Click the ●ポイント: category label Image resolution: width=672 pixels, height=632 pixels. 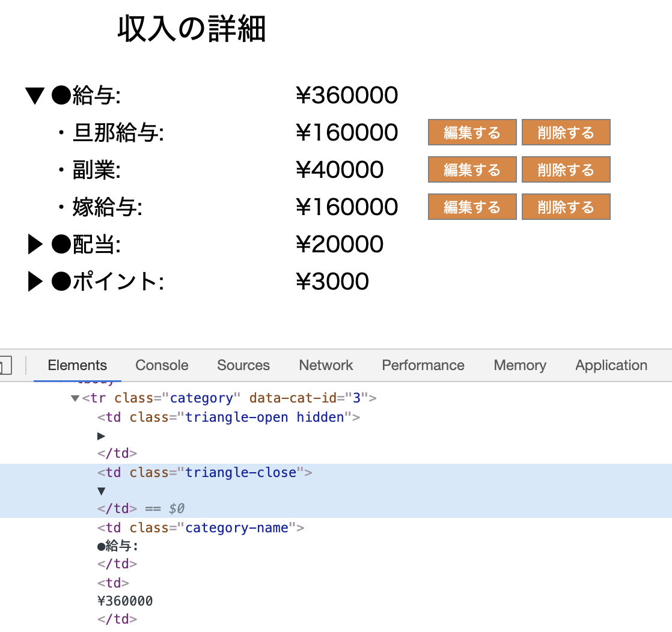108,282
